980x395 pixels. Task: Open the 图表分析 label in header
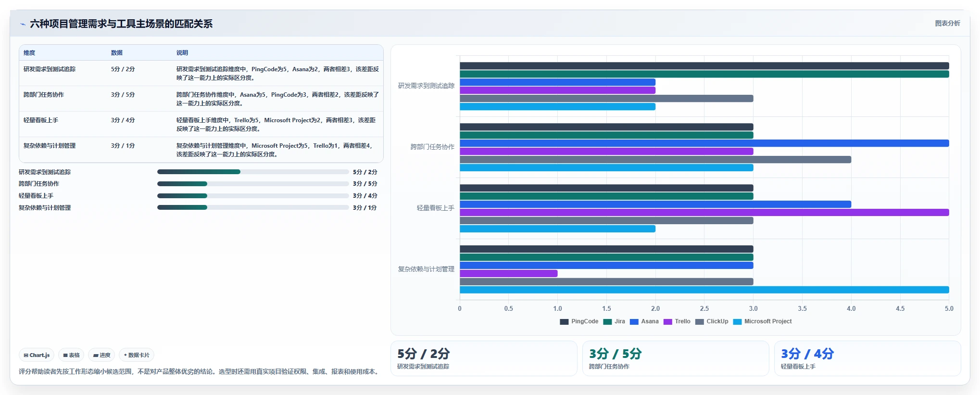click(947, 23)
